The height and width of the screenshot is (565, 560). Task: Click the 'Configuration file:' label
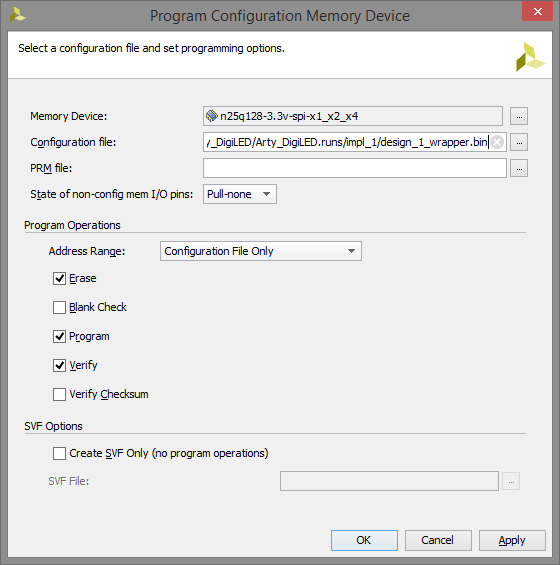coord(73,142)
